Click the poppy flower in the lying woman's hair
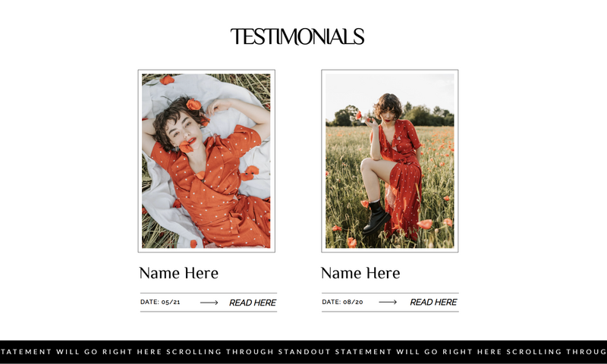 (193, 105)
